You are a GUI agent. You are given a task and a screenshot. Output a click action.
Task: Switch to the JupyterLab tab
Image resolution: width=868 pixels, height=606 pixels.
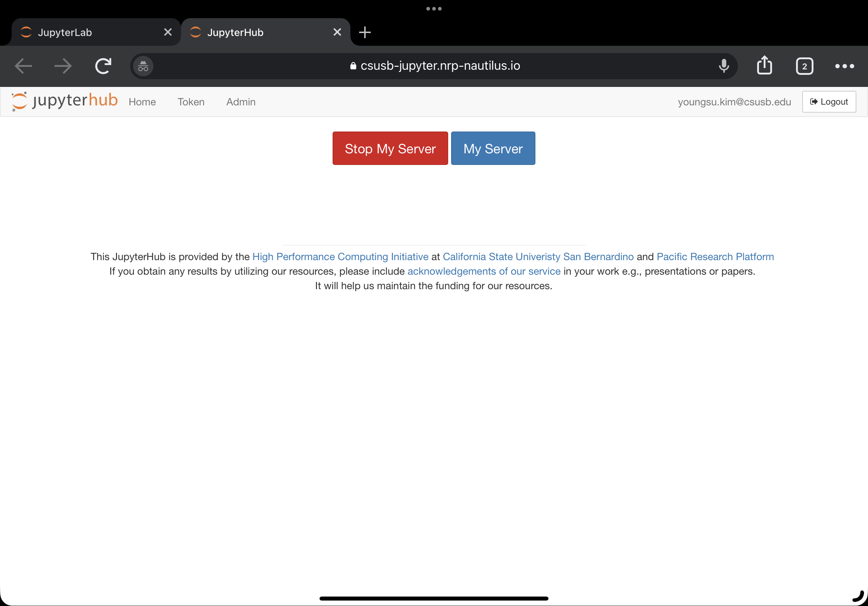[96, 32]
